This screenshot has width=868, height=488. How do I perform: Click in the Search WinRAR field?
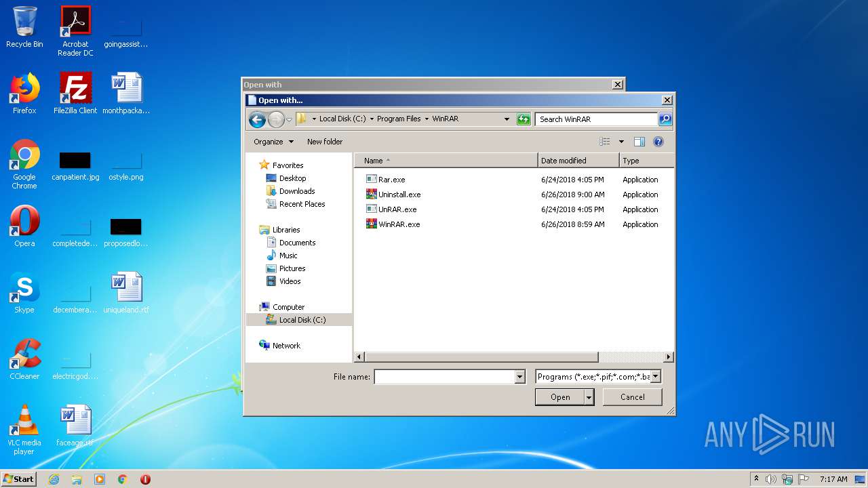(596, 119)
